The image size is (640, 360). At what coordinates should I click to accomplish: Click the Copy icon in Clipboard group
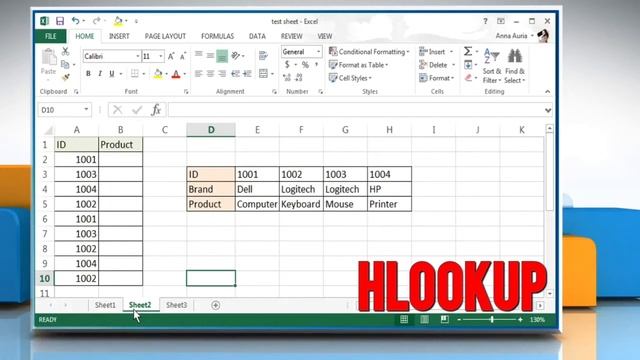pyautogui.click(x=65, y=64)
